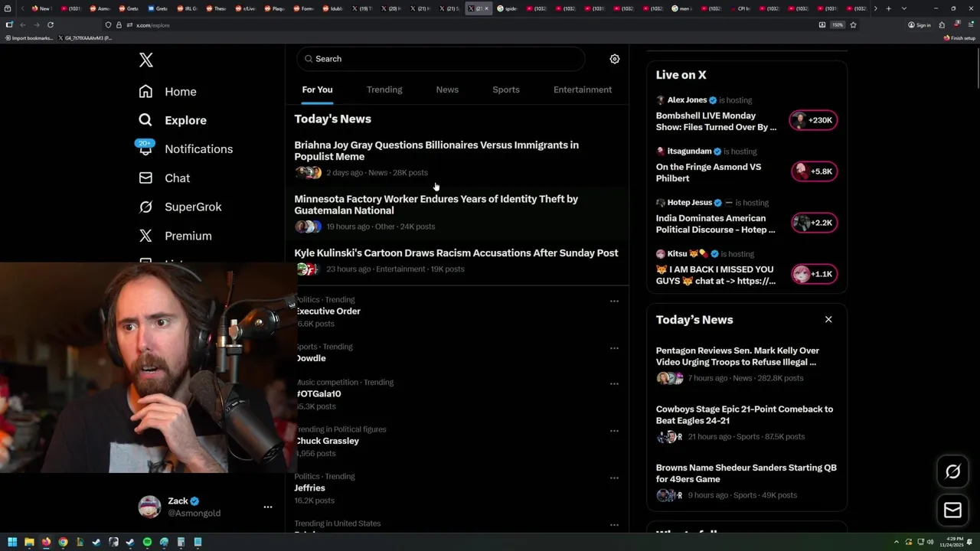Open Executive Order trending topic
The height and width of the screenshot is (551, 980).
point(328,311)
